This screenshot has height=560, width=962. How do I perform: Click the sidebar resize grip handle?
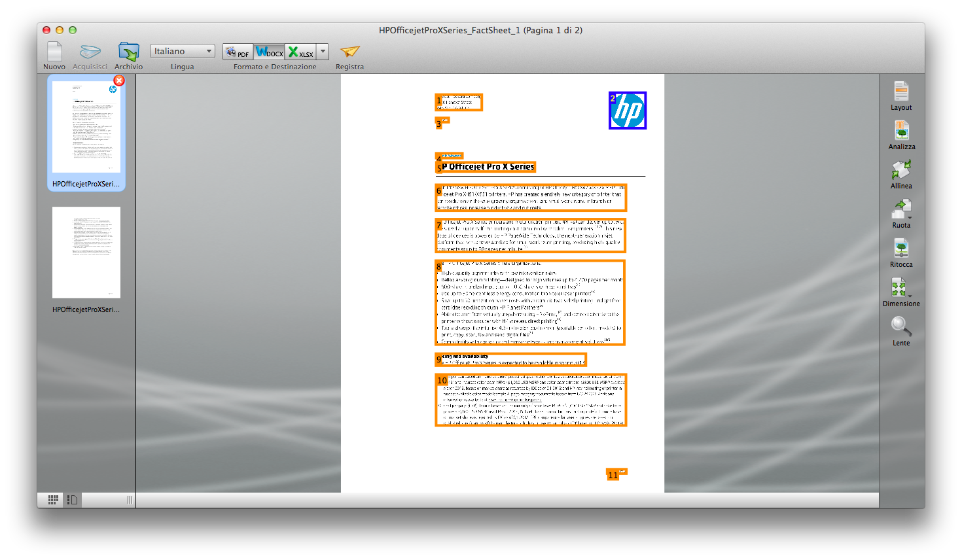[x=130, y=500]
